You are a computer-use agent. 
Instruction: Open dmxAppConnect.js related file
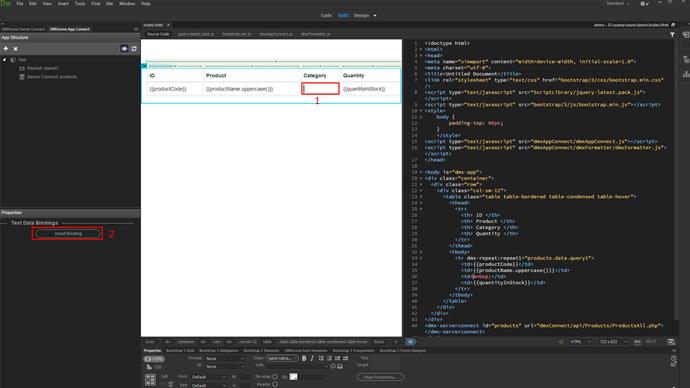click(x=276, y=34)
